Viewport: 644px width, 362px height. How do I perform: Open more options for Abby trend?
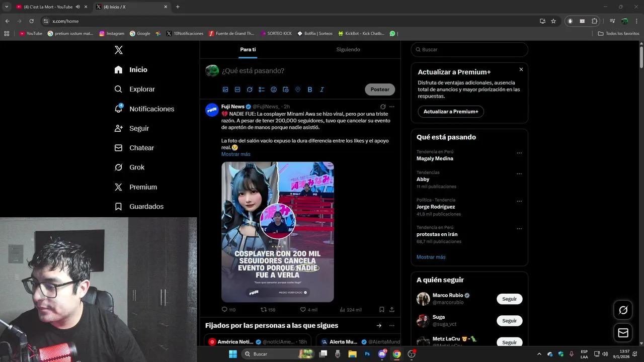[519, 174]
